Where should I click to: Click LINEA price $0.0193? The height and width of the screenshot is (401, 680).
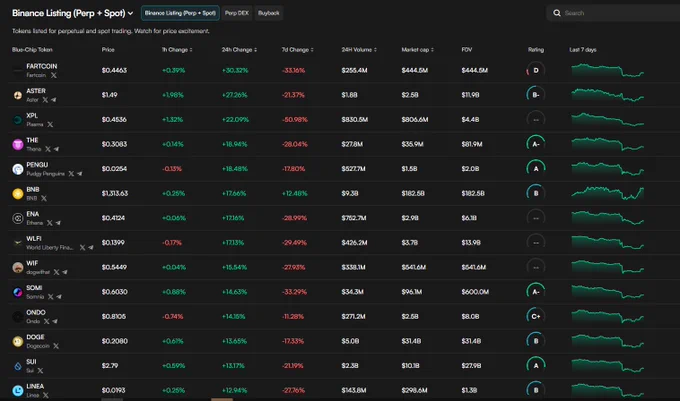pos(114,391)
